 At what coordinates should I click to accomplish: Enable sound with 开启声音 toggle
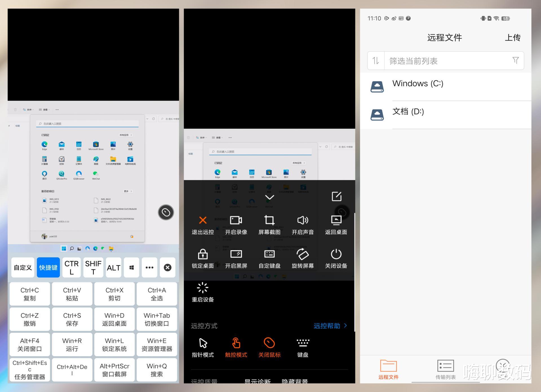(x=303, y=220)
